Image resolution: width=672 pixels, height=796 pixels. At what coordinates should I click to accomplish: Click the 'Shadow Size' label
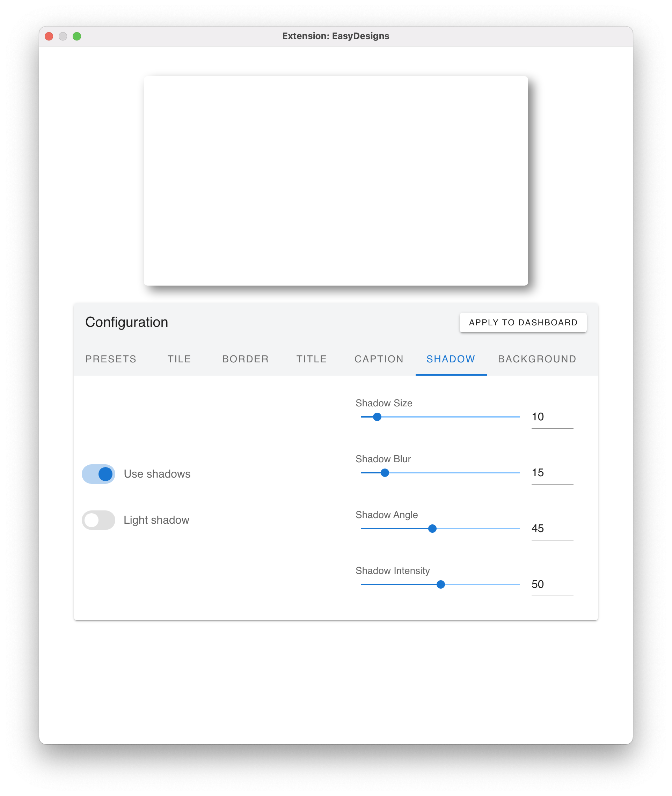tap(384, 403)
